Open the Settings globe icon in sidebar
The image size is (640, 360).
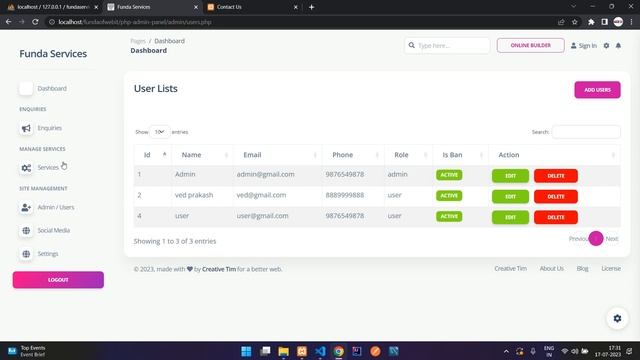26,254
